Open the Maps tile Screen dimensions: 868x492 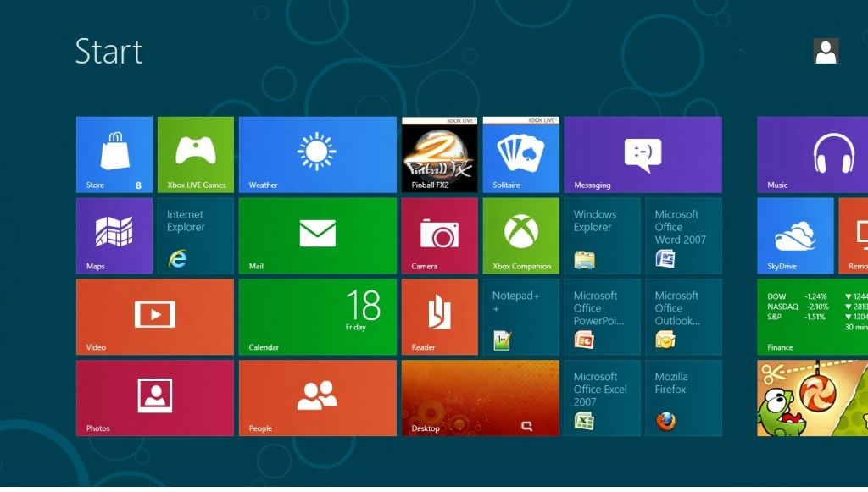tap(114, 235)
